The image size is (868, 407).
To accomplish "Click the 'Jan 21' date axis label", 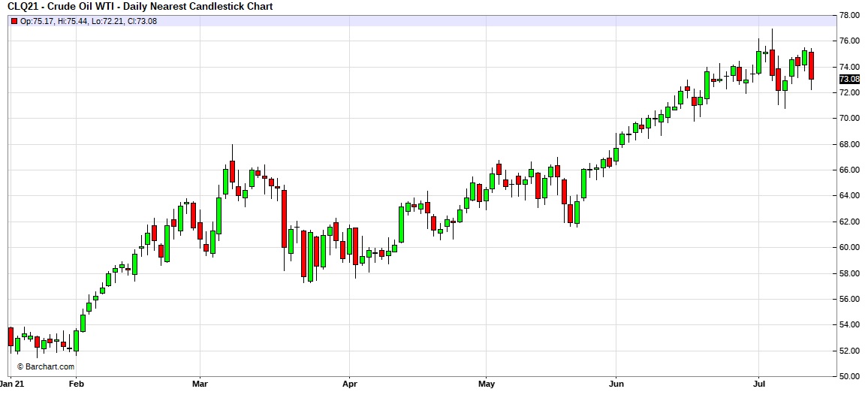I will pos(11,383).
